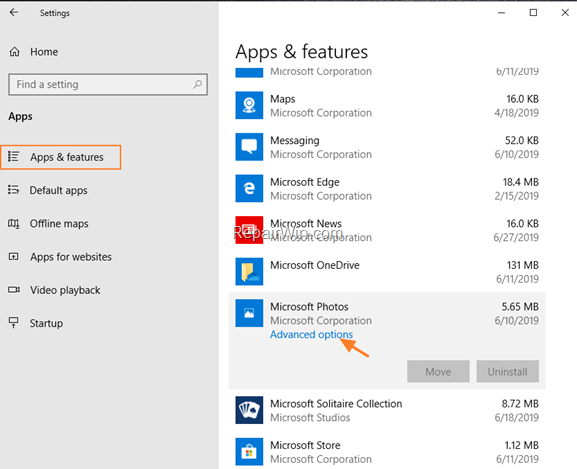Viewport: 577px width, 469px height.
Task: Click the Microsoft Store app icon
Action: click(x=249, y=451)
